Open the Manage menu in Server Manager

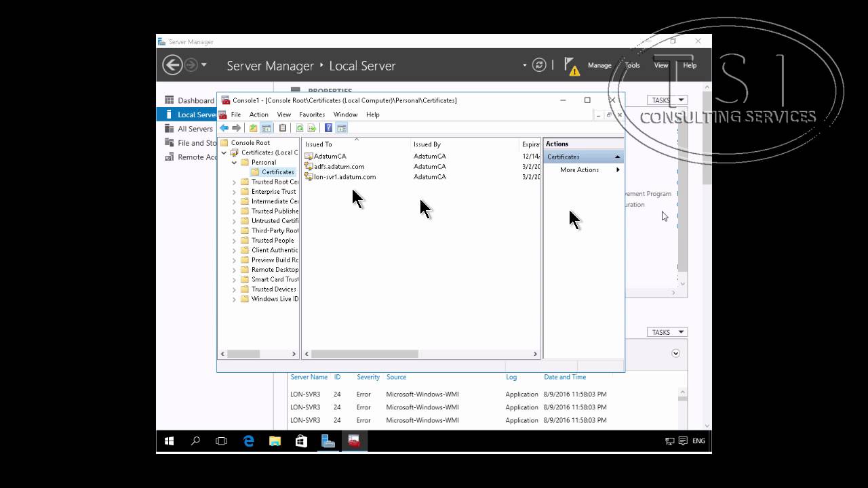pos(599,66)
